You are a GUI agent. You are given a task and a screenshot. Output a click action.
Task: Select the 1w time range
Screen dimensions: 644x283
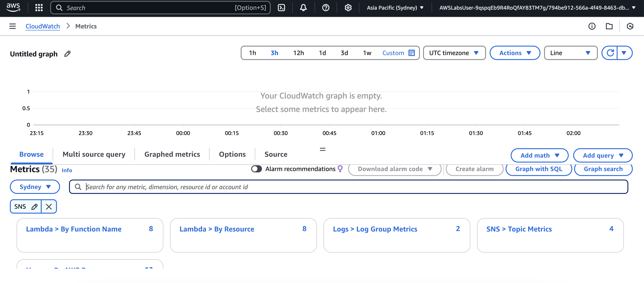point(367,53)
